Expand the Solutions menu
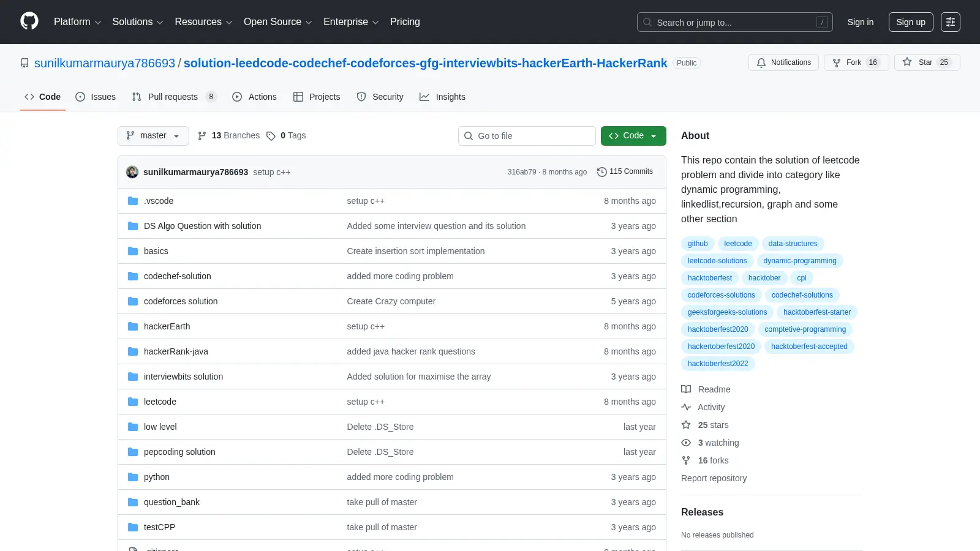980x551 pixels. (x=138, y=22)
